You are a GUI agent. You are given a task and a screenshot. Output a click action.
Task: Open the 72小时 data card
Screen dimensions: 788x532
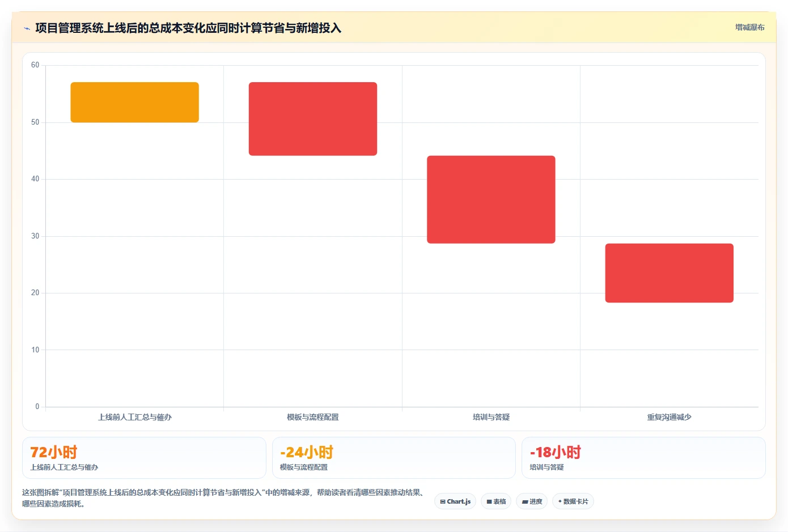point(144,458)
